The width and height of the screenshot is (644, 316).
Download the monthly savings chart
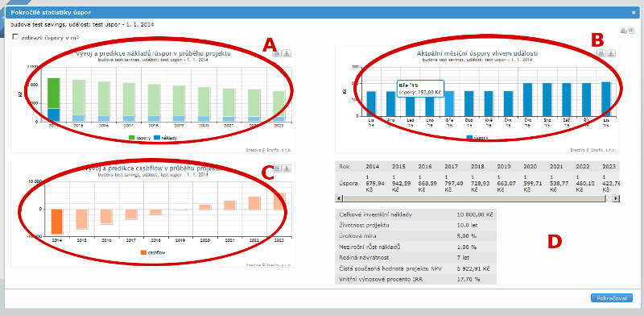coord(612,53)
